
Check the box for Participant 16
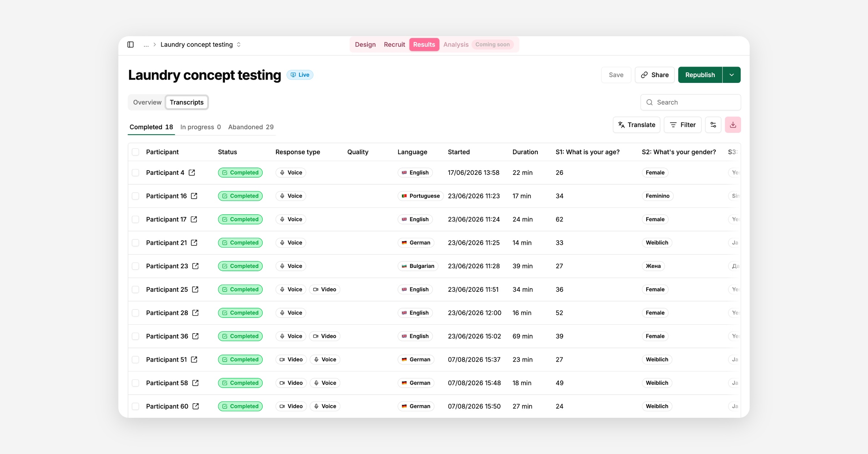pyautogui.click(x=136, y=196)
